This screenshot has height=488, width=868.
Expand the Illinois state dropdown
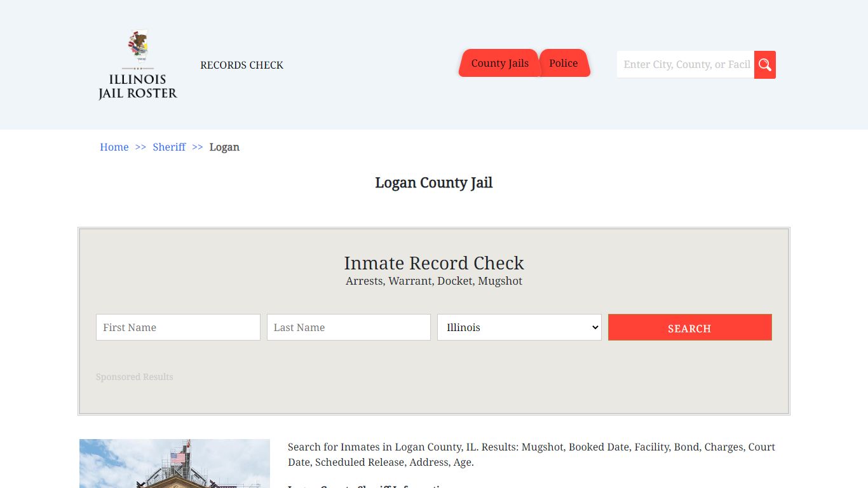click(x=519, y=327)
